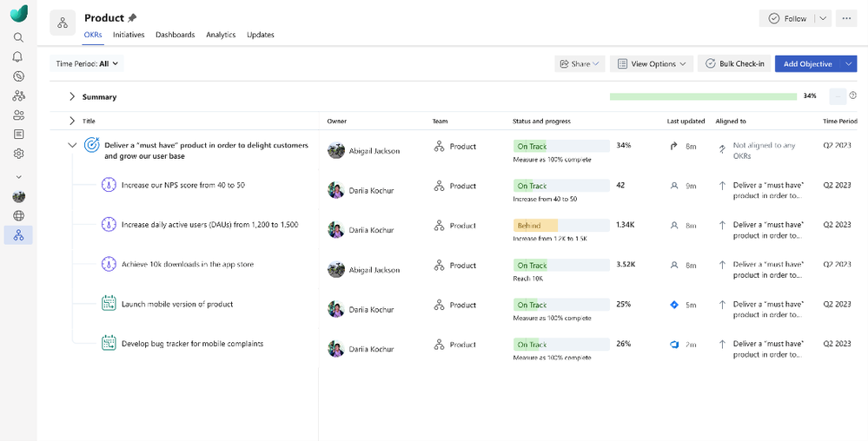Switch to the Initiatives tab
The image size is (868, 441).
coord(129,35)
